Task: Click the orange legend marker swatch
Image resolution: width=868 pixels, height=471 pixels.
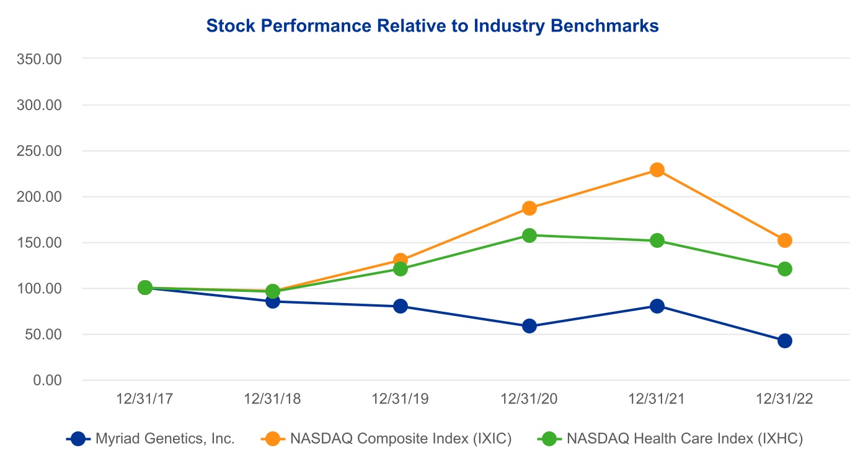Action: coord(272,439)
